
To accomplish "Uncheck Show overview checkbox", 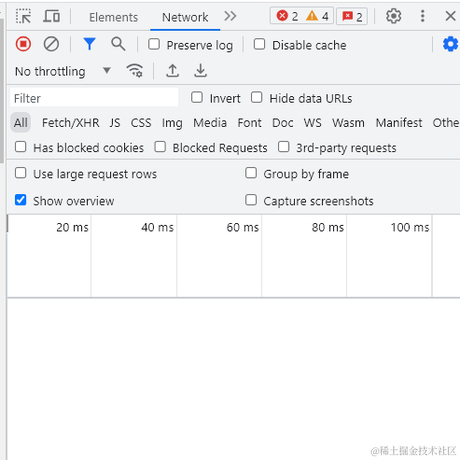I will pyautogui.click(x=21, y=200).
